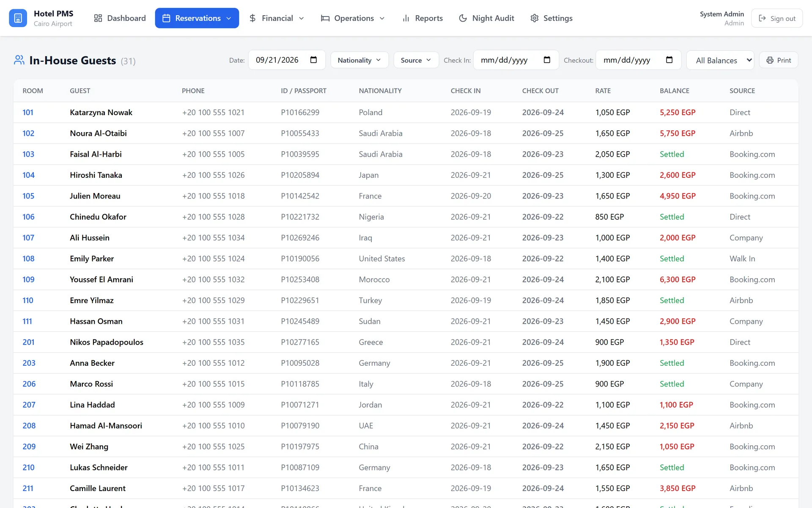The image size is (812, 508).
Task: Click the Settings gear icon
Action: click(535, 18)
